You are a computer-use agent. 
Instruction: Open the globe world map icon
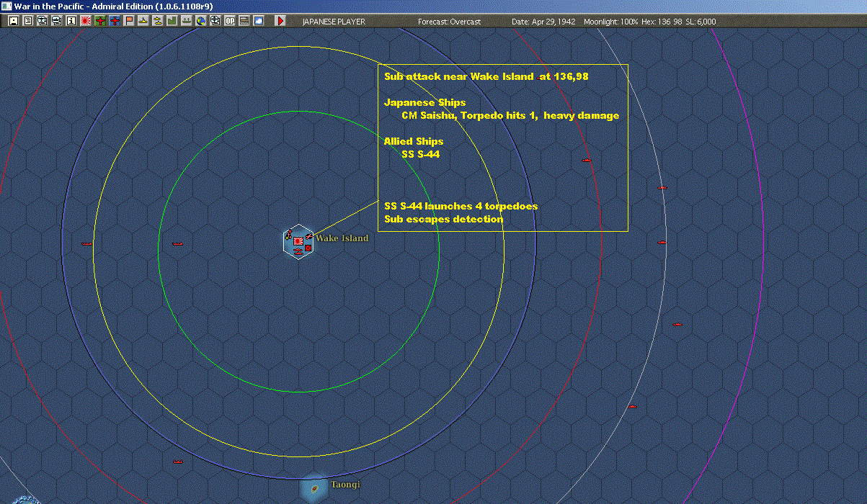coord(201,22)
